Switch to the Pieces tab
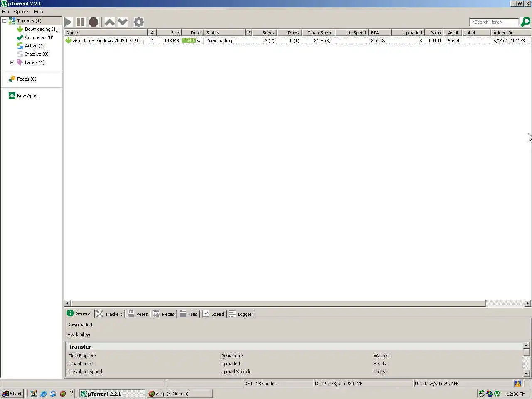Image resolution: width=532 pixels, height=399 pixels. pyautogui.click(x=163, y=314)
